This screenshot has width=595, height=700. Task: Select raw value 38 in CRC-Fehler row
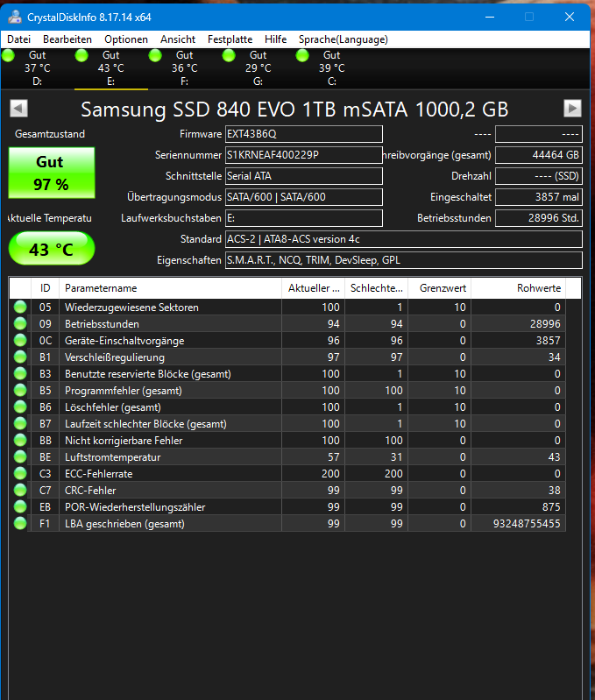tap(518, 491)
